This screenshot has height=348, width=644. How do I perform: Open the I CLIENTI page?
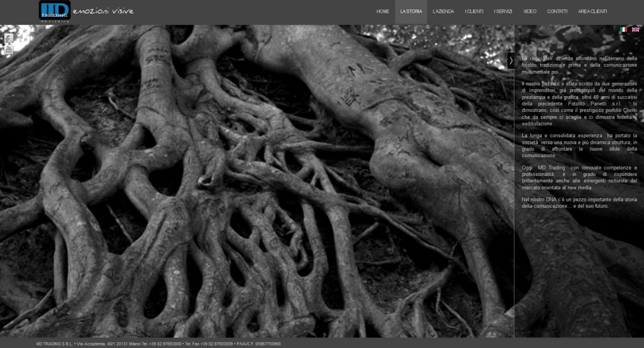474,12
